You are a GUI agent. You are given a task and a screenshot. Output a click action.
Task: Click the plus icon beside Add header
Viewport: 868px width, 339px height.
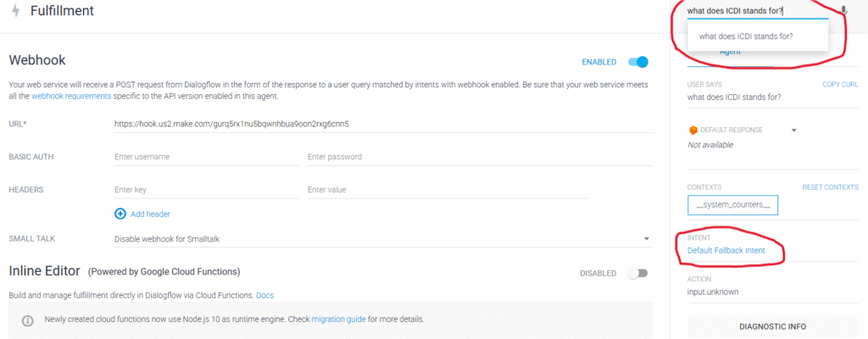click(x=120, y=214)
